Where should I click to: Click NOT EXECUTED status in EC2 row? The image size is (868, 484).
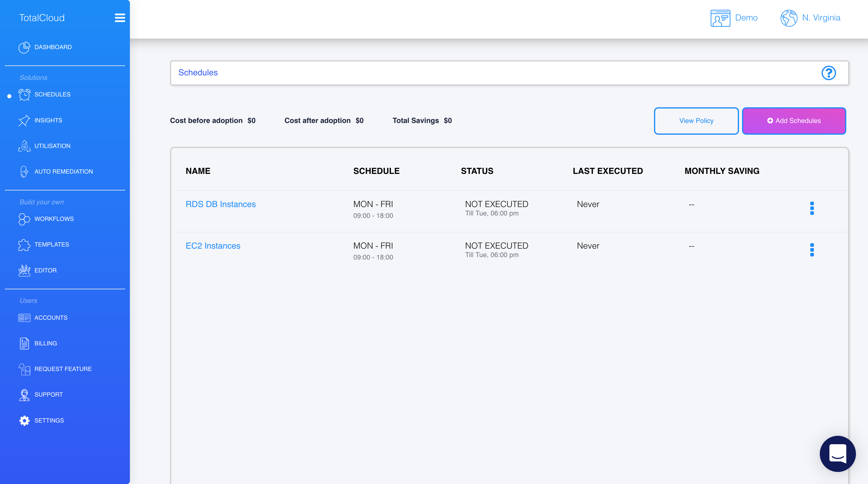[497, 246]
